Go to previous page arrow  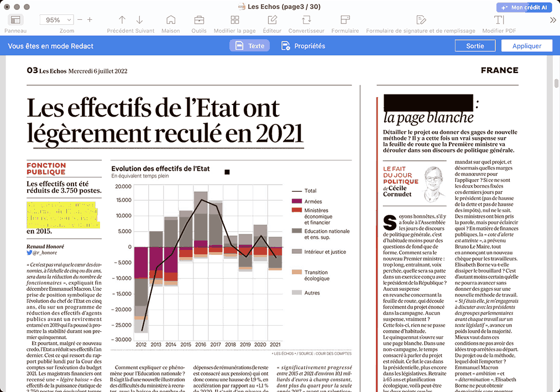[122, 20]
